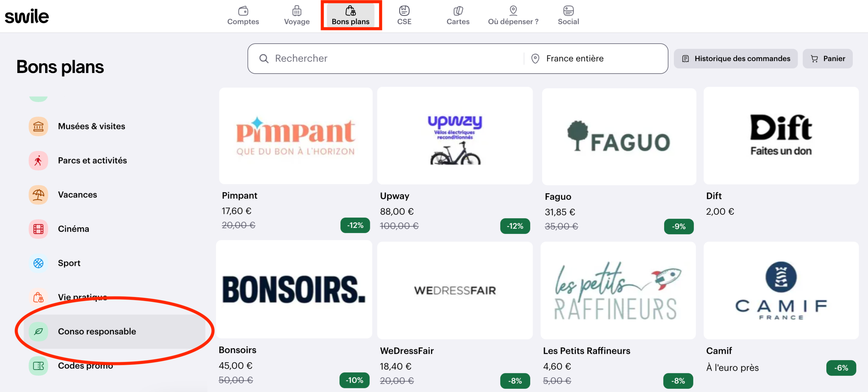Switch to the Comptes tab
The height and width of the screenshot is (392, 868).
(x=243, y=16)
